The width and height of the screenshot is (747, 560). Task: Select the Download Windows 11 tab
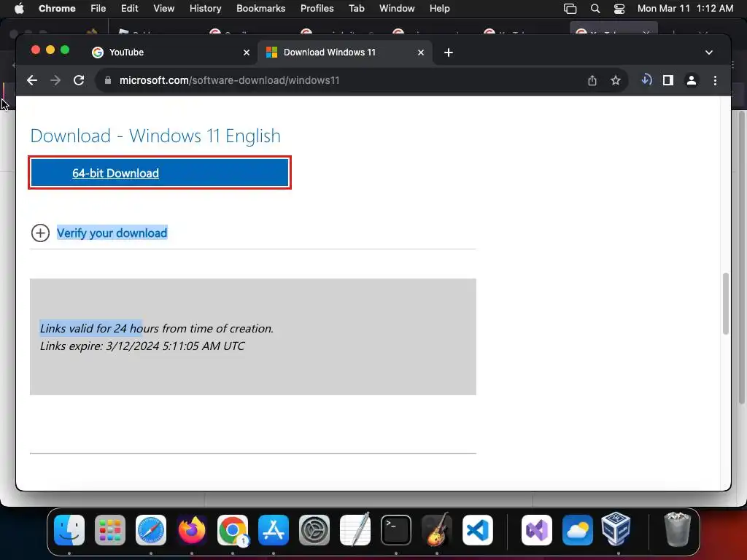click(x=345, y=52)
